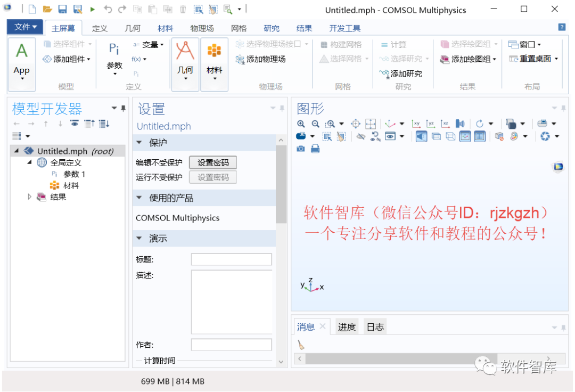This screenshot has height=392, width=575.
Task: Click the Open folder icon
Action: tap(47, 9)
